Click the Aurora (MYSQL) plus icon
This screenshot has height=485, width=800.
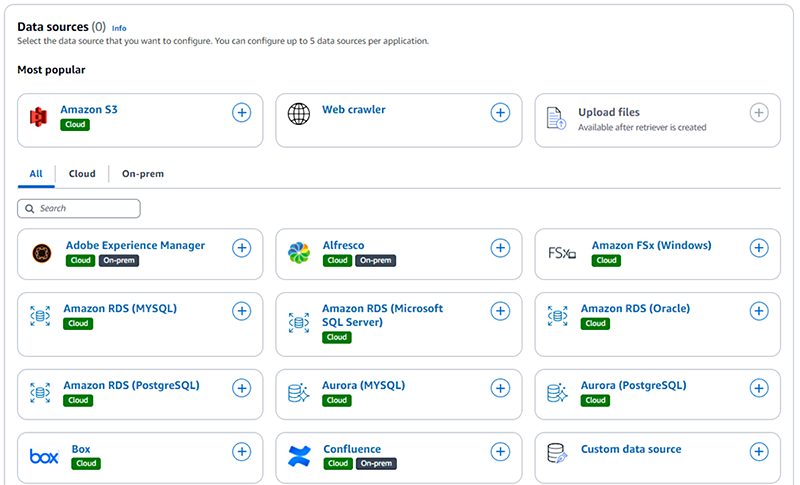(x=501, y=388)
